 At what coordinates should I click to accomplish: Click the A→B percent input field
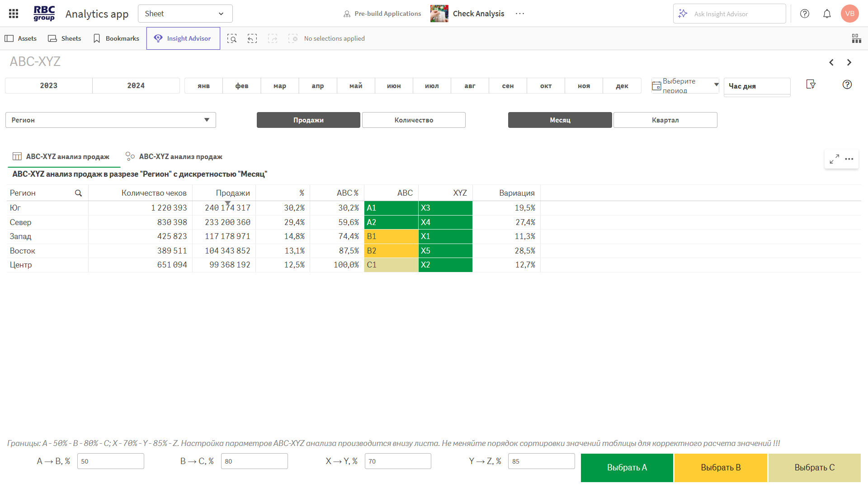coord(111,461)
